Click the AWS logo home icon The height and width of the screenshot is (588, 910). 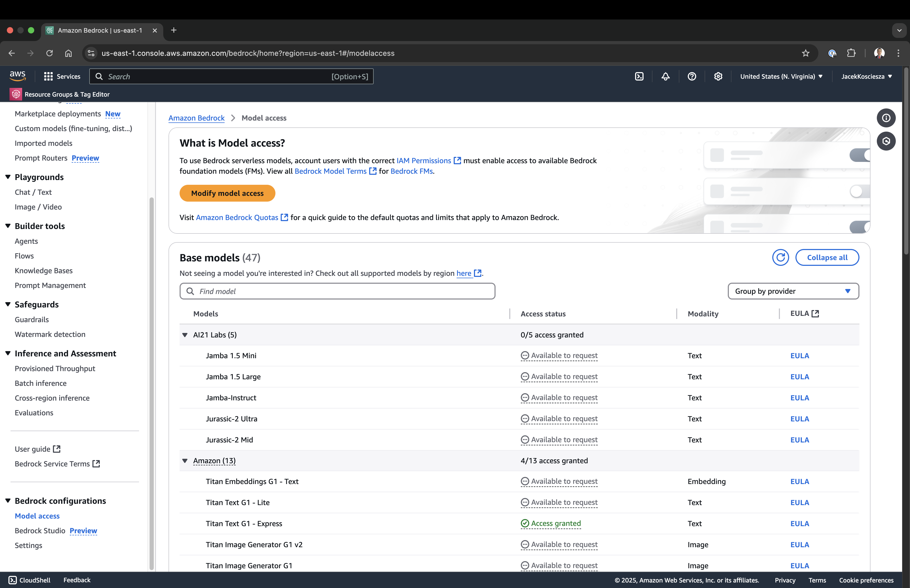tap(18, 76)
